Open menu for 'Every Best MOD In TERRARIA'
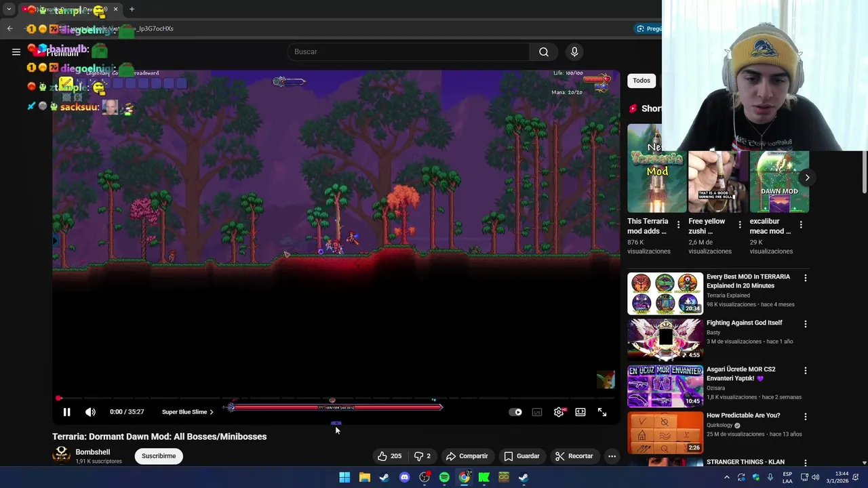868x488 pixels. [x=805, y=278]
